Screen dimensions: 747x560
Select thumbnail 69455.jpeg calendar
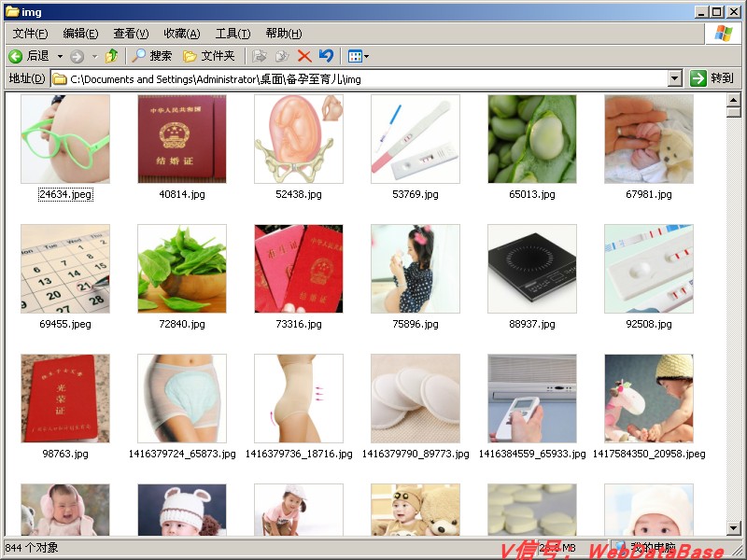pyautogui.click(x=65, y=269)
